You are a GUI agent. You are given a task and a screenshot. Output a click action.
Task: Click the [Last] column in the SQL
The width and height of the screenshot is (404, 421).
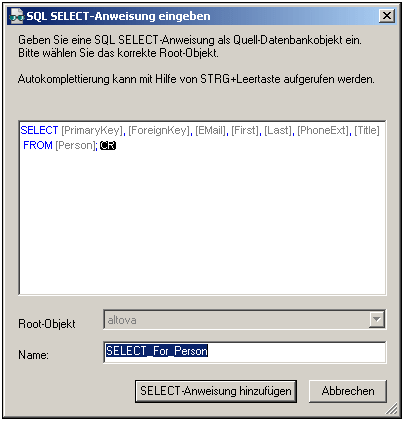point(278,130)
